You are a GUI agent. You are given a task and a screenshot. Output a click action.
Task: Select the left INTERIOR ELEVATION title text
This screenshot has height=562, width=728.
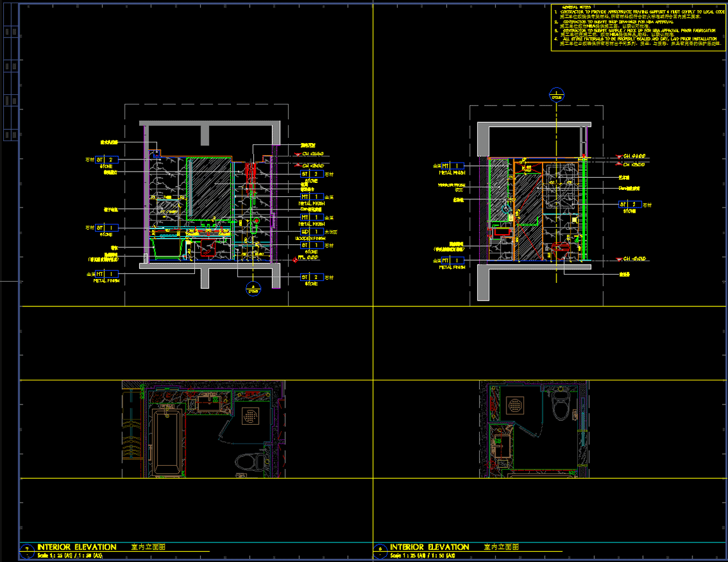77,547
